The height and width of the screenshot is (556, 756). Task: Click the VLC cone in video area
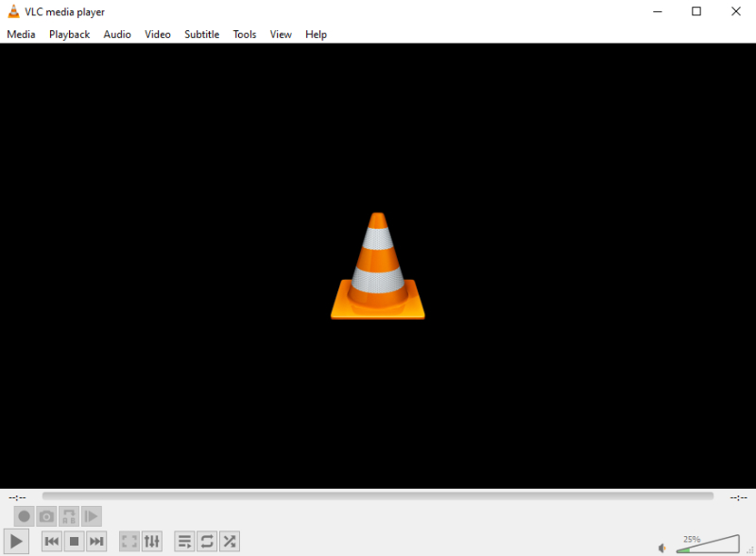point(377,266)
